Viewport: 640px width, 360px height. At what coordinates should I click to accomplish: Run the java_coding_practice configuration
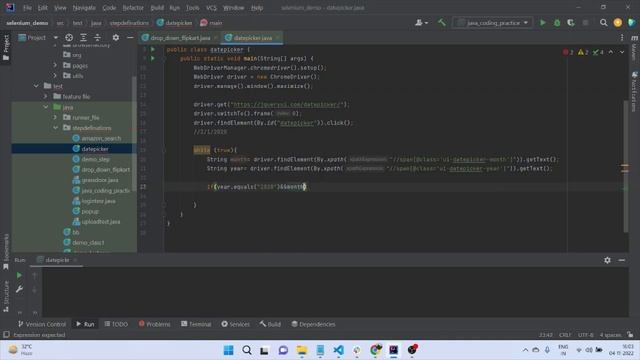(542, 23)
